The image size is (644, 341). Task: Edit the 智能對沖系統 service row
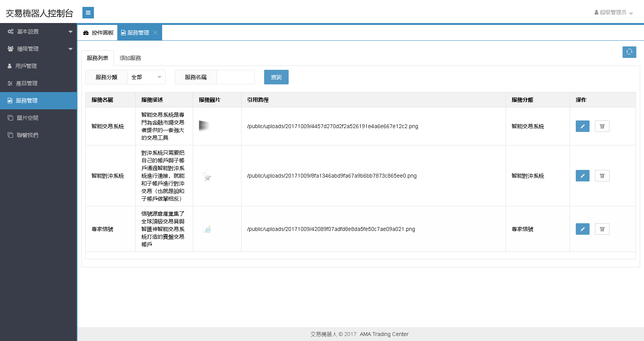coord(582,176)
